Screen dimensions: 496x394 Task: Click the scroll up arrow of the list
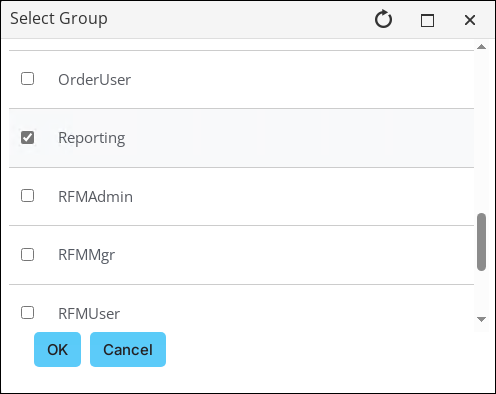481,47
